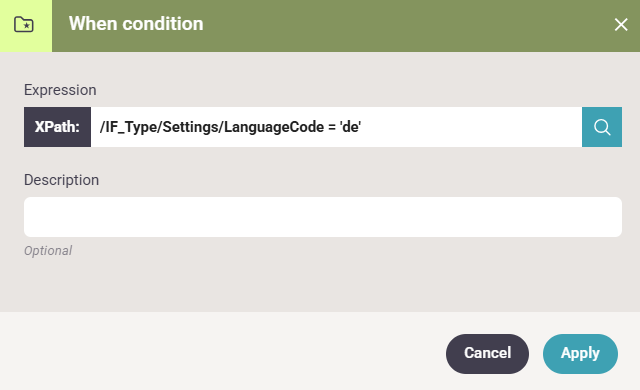The height and width of the screenshot is (390, 640).
Task: Place cursor after 'de' value in expression
Action: [361, 127]
